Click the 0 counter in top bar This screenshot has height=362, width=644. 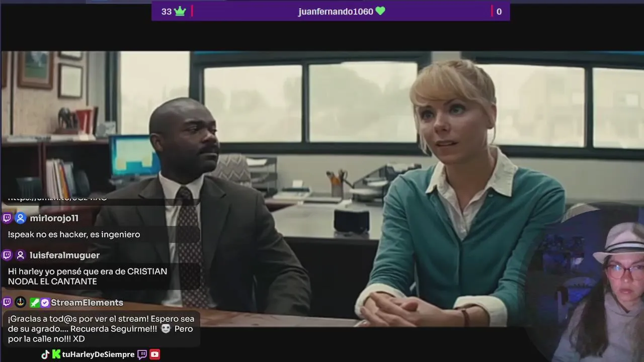pos(499,12)
